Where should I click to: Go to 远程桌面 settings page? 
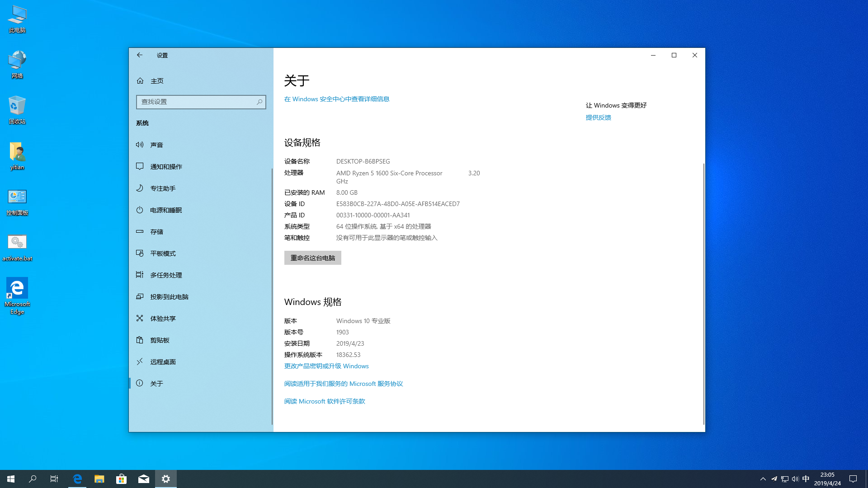201,361
